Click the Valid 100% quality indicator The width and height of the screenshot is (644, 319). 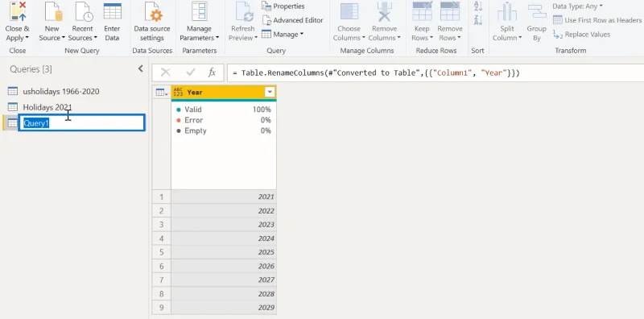click(224, 110)
